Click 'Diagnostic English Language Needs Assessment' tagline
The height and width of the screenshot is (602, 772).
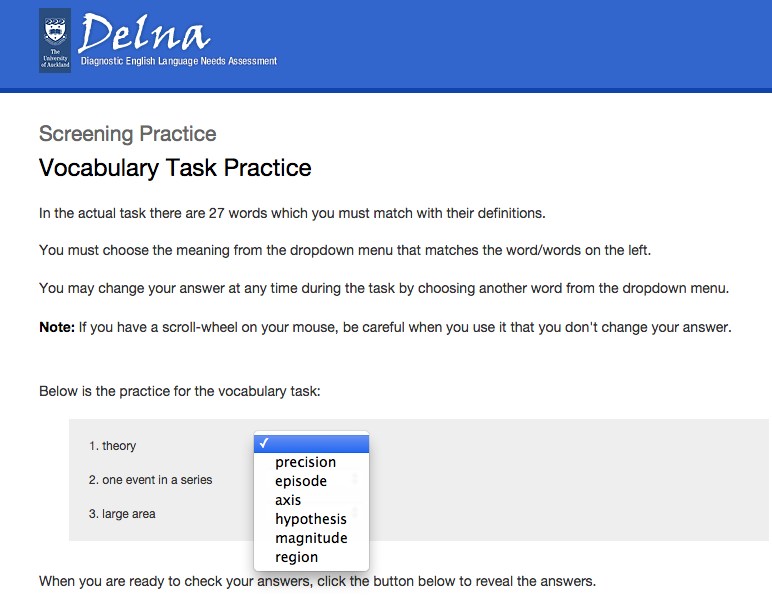[x=179, y=61]
